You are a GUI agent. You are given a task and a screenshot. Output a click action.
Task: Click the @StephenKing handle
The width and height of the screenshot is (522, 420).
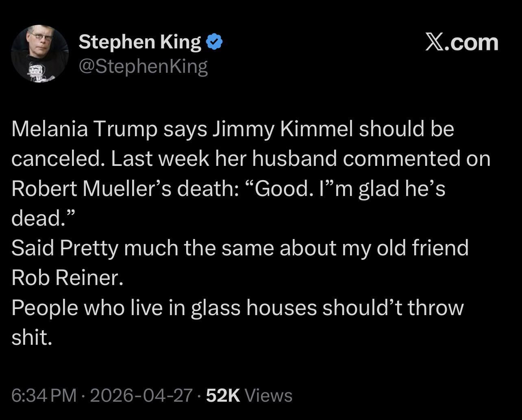[x=143, y=67]
